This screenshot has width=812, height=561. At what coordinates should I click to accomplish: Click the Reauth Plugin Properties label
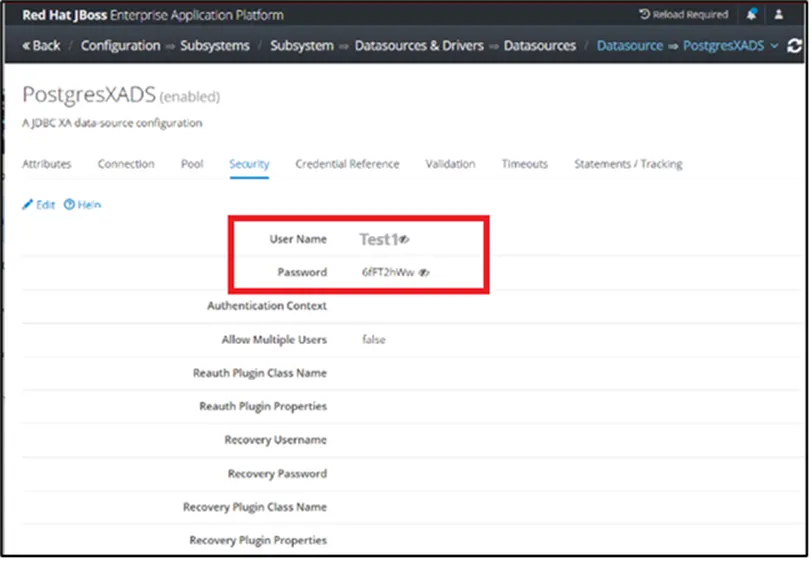click(x=263, y=407)
